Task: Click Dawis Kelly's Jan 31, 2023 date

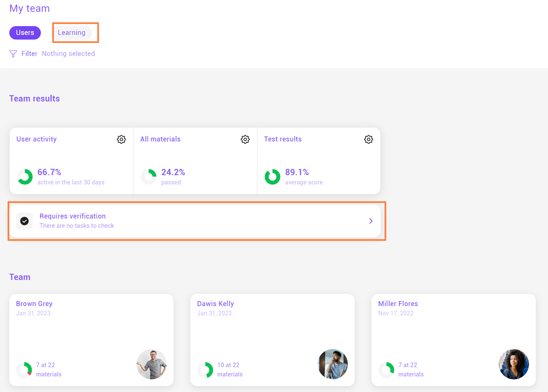Action: pos(214,313)
